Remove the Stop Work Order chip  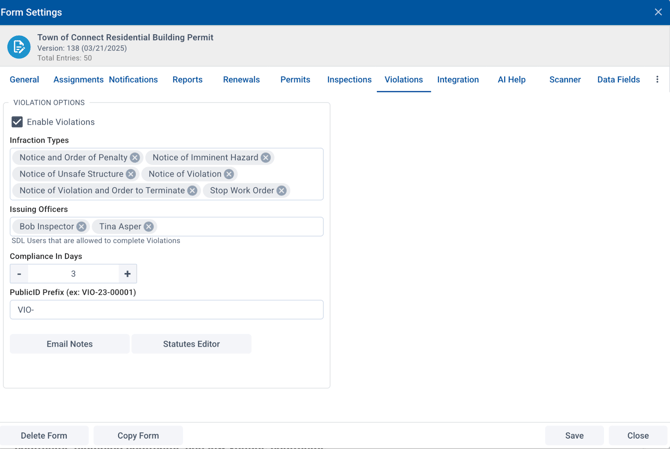282,190
